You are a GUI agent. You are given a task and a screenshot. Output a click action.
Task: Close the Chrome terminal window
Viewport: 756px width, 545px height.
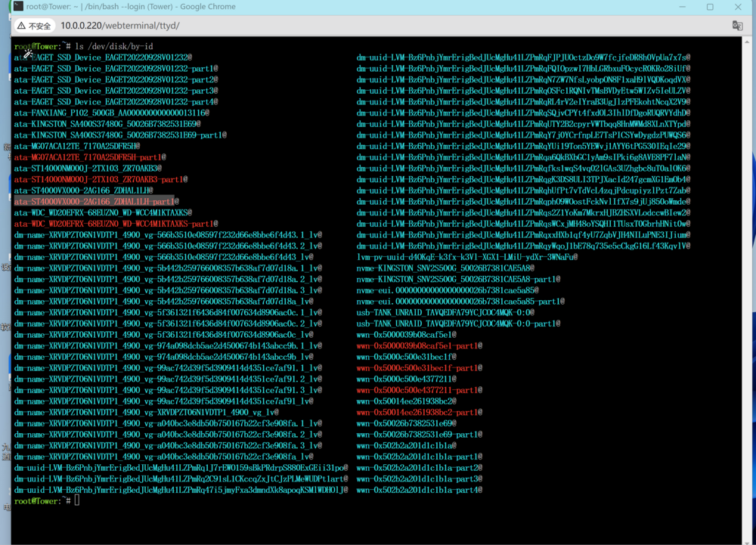click(738, 7)
